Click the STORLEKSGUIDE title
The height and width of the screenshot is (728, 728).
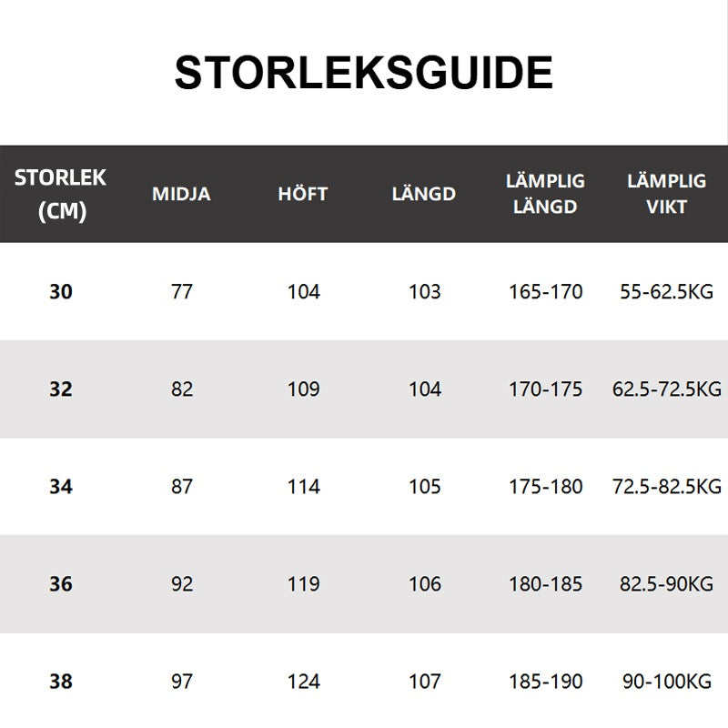click(x=363, y=73)
